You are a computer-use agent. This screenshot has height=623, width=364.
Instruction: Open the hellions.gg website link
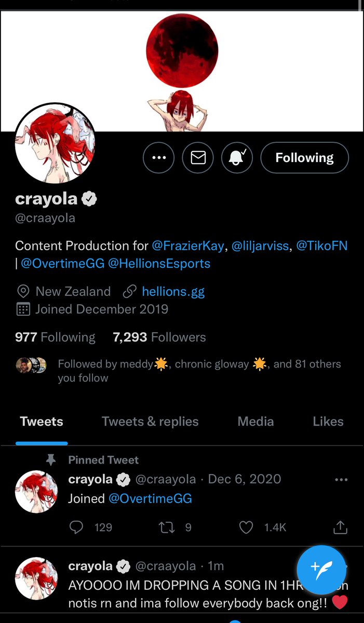[173, 291]
